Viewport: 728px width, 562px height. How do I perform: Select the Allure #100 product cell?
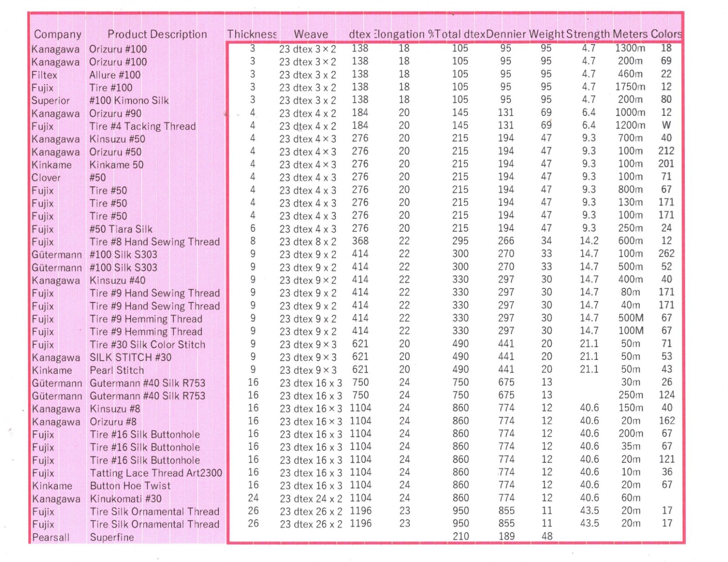[115, 75]
